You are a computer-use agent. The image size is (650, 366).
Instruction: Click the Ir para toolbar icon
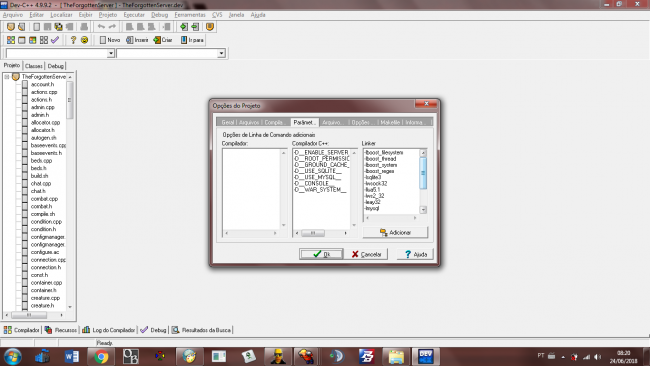point(184,40)
